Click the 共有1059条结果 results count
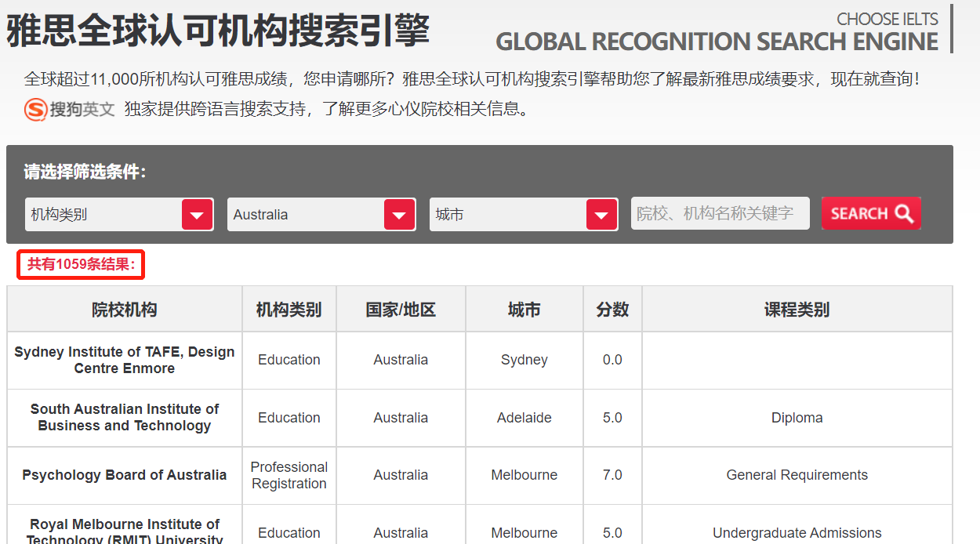Screen dimensions: 980x544 click(x=82, y=264)
